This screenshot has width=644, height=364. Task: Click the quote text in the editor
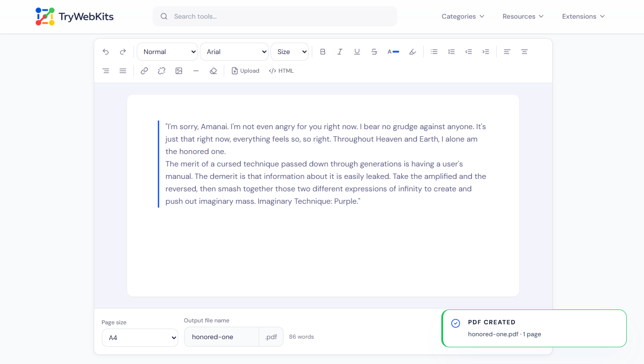(326, 164)
